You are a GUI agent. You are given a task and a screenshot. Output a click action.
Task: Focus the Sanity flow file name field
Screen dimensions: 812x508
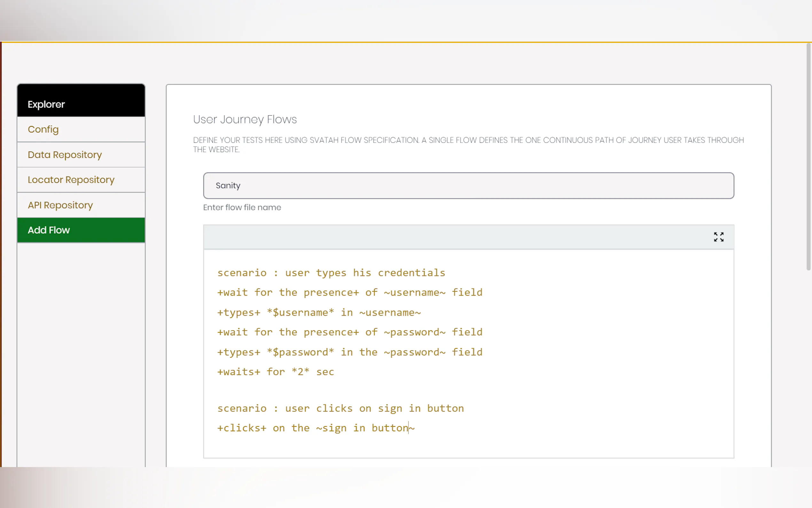[468, 186]
